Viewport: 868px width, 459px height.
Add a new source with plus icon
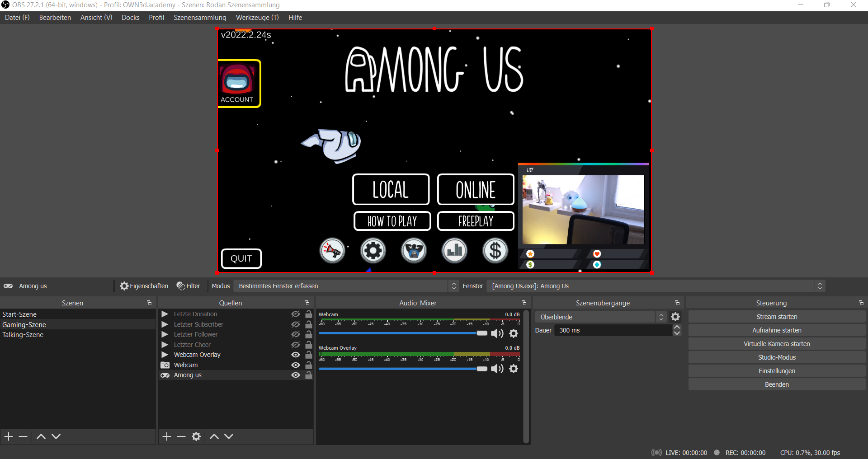tap(167, 436)
